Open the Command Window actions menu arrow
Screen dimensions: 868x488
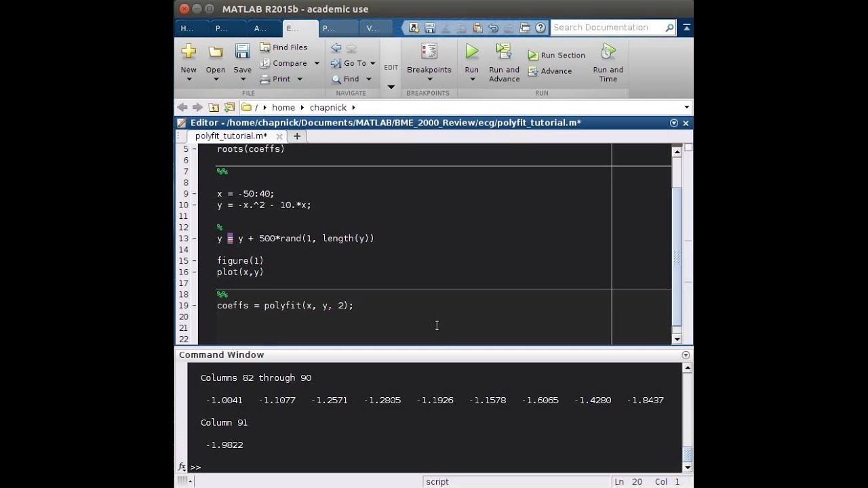(x=686, y=355)
